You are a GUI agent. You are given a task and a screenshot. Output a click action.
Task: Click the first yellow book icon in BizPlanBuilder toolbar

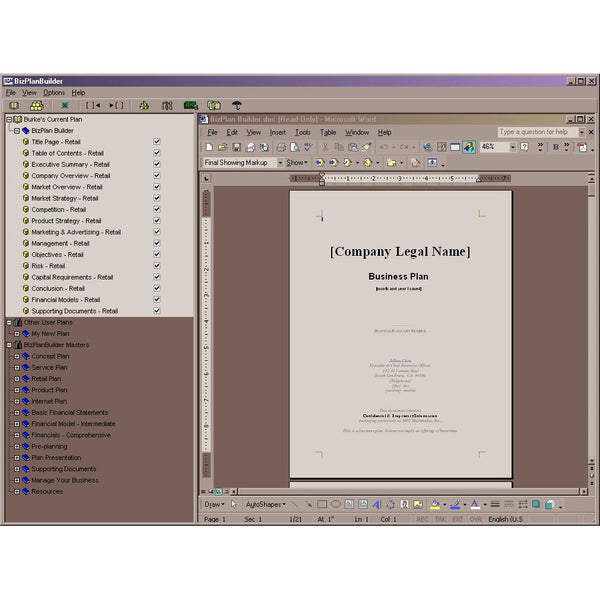point(14,106)
